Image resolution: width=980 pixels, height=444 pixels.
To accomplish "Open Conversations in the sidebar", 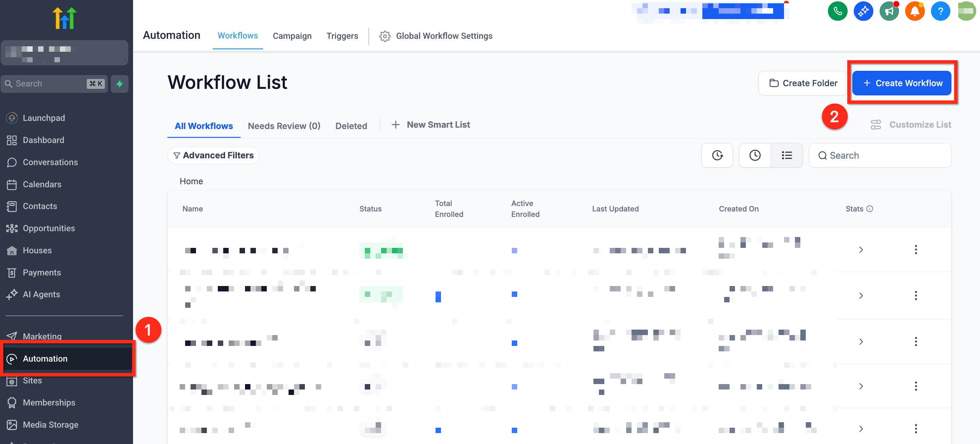I will [x=50, y=162].
